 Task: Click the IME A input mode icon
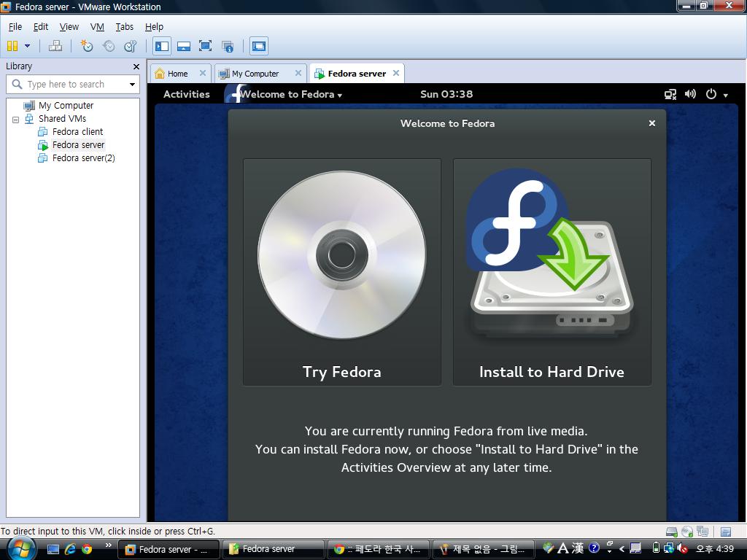click(563, 548)
